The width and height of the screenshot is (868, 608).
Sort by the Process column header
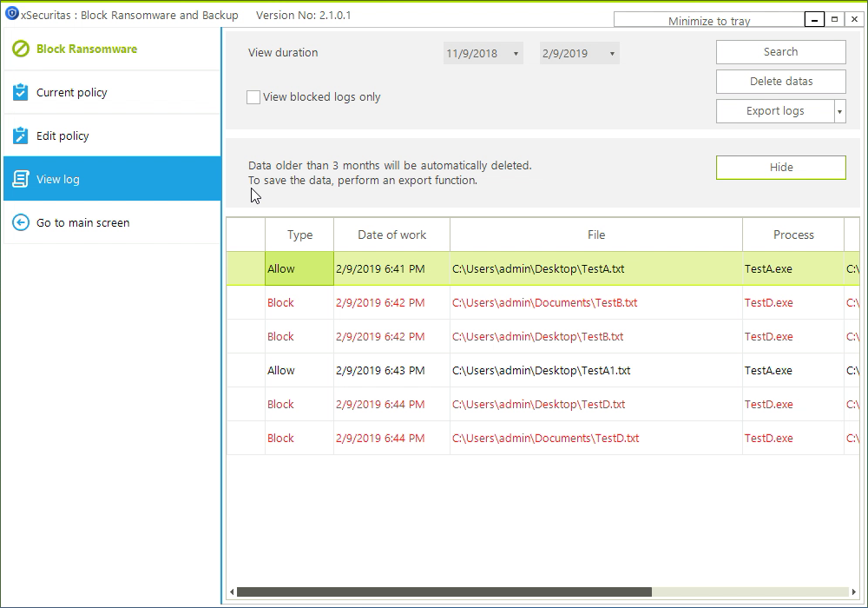point(793,235)
